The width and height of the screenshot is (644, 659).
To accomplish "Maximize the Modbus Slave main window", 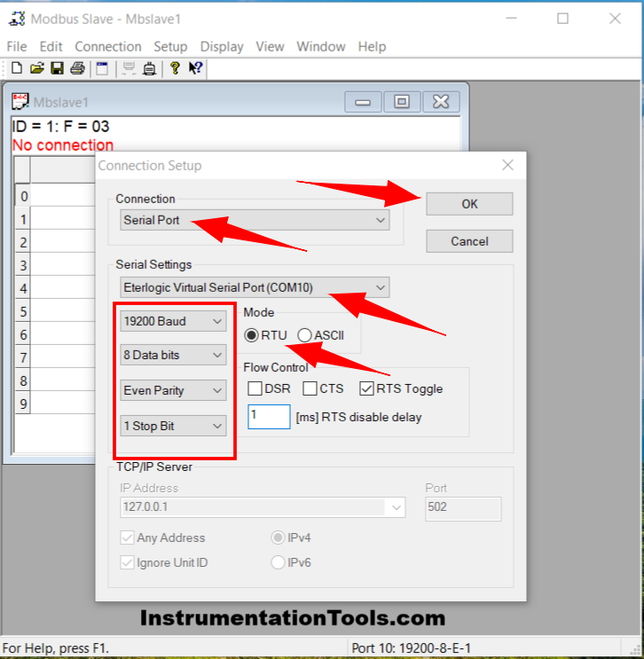I will tap(563, 19).
